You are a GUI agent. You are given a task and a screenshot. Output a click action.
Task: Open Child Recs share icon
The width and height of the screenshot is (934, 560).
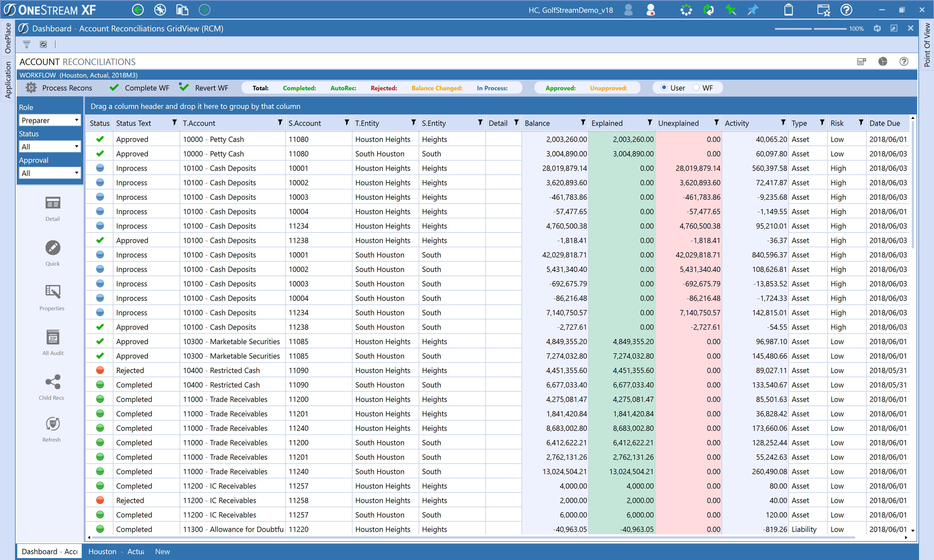53,382
